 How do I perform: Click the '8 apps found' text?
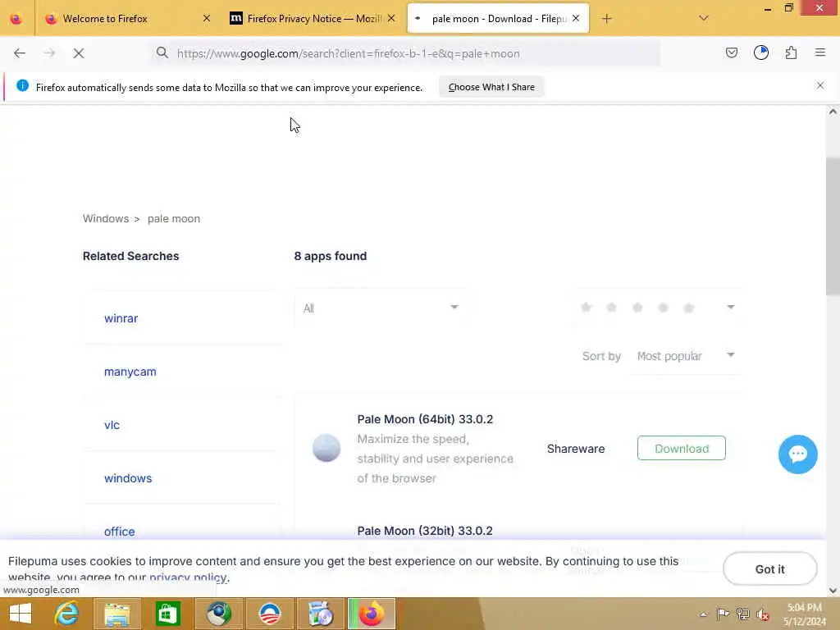(331, 256)
